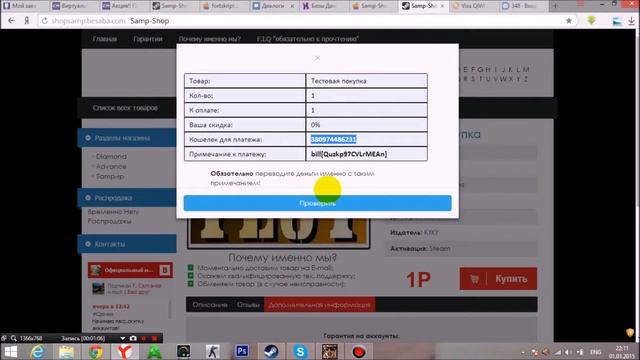Open Skype from taskbar
Screen dimensions: 640x360
[300, 351]
